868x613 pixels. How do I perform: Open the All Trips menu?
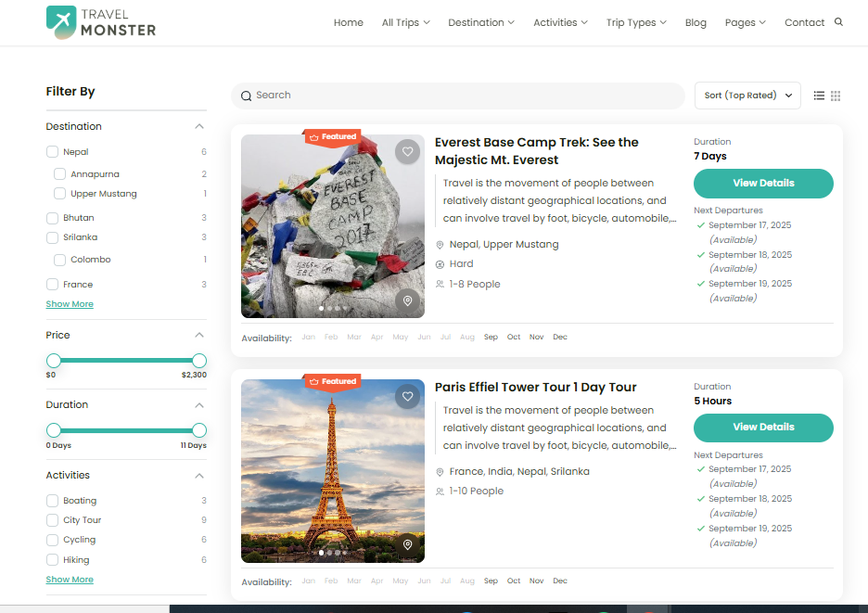405,22
